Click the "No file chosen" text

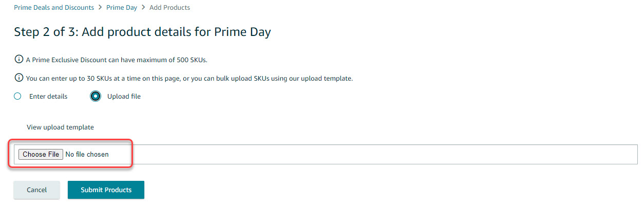pos(87,154)
